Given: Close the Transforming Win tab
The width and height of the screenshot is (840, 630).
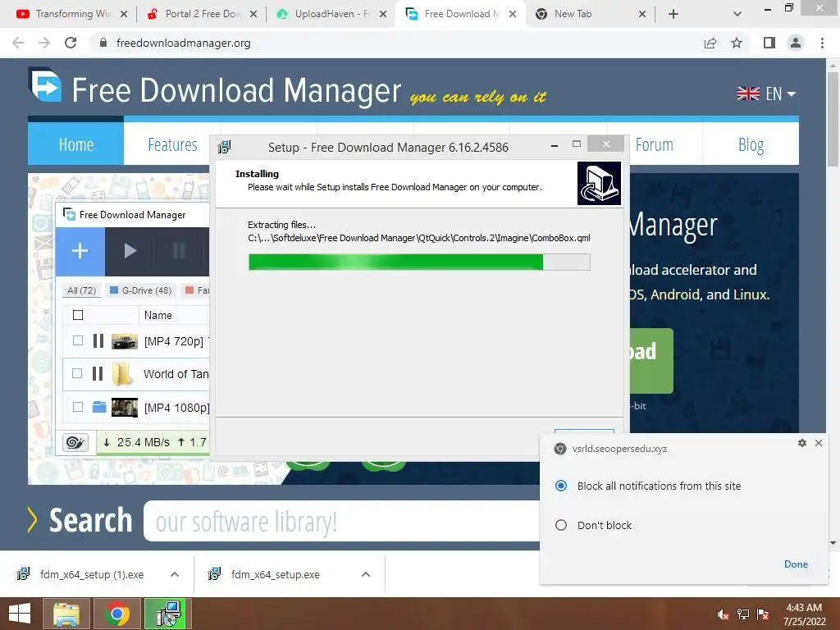Looking at the screenshot, I should click(x=124, y=14).
